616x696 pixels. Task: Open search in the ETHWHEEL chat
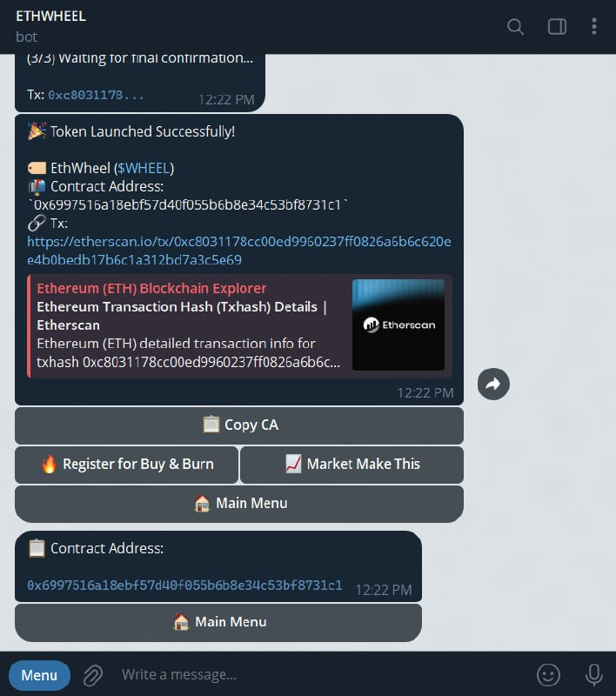coord(515,27)
